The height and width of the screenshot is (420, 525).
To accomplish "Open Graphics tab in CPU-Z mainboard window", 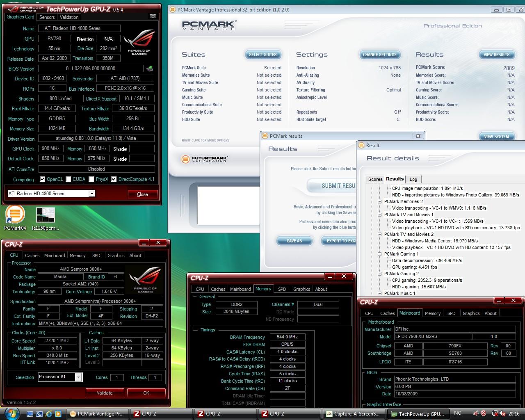I will pyautogui.click(x=471, y=313).
